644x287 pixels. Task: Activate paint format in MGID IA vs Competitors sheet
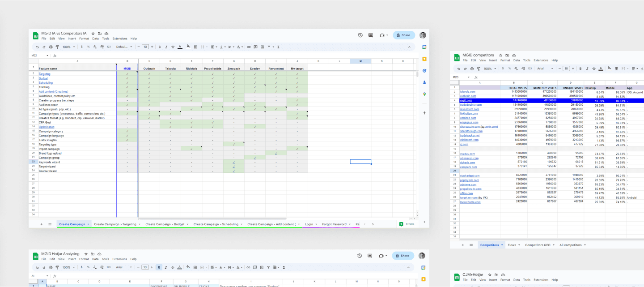coord(57,47)
